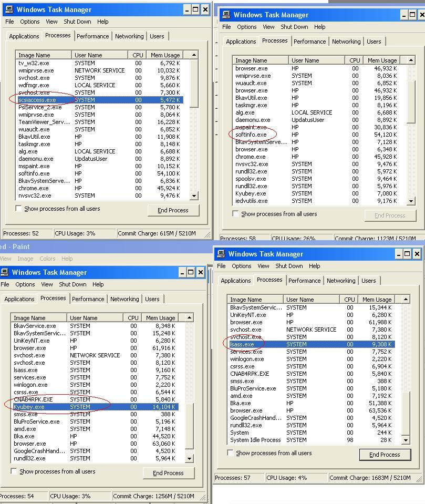Screen dimensions: 425x504
Task: Sort by Mem Usage column in 52-process window
Action: (165, 55)
